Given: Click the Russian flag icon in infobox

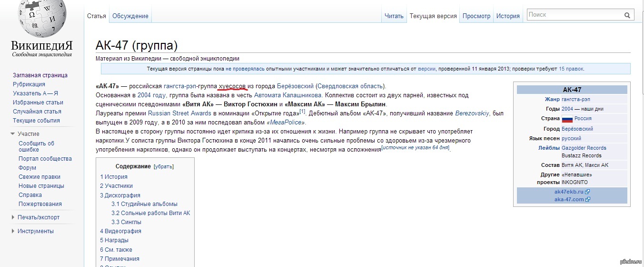Looking at the screenshot, I should click(x=567, y=119).
